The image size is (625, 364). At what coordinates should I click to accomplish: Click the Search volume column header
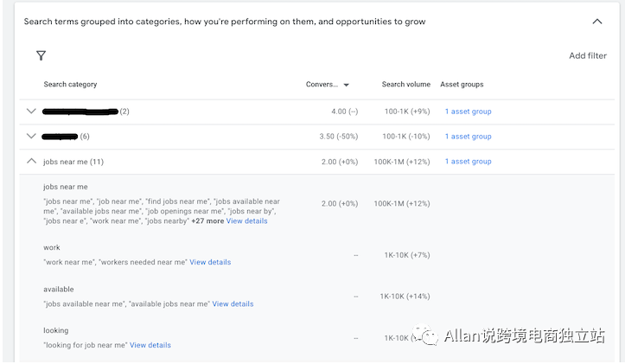click(x=405, y=85)
